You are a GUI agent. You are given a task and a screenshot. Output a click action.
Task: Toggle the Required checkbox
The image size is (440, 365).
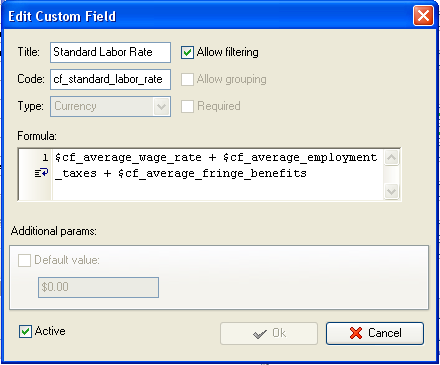(187, 106)
